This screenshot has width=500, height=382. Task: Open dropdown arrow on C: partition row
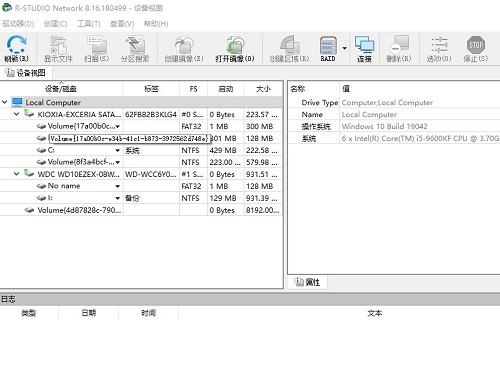point(118,150)
